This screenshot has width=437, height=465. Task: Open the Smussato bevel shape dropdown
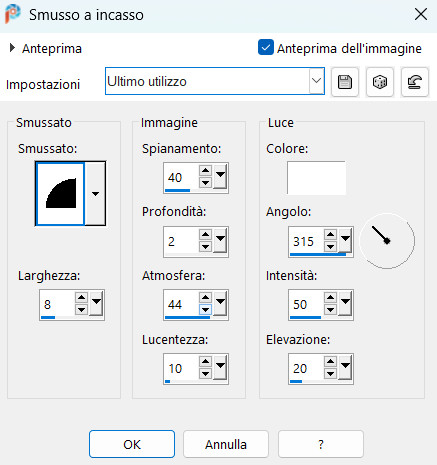[x=95, y=194]
